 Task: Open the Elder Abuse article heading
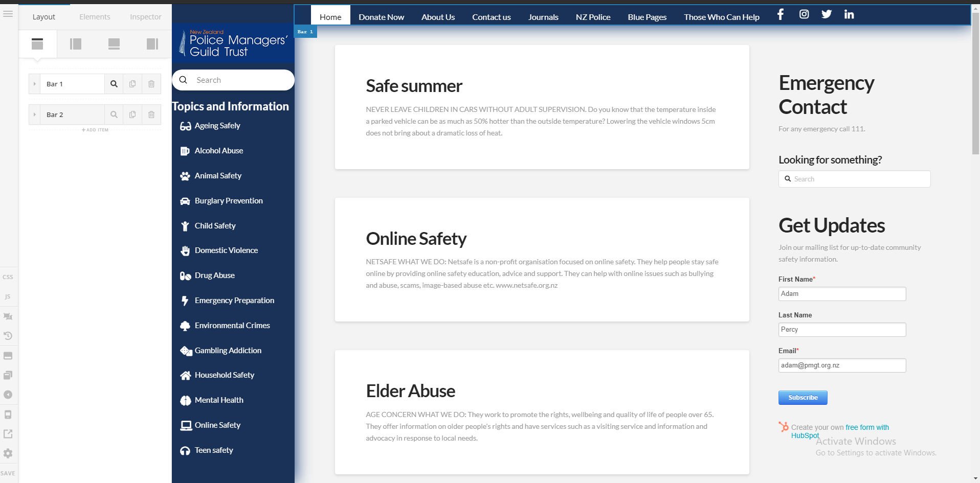(x=410, y=391)
